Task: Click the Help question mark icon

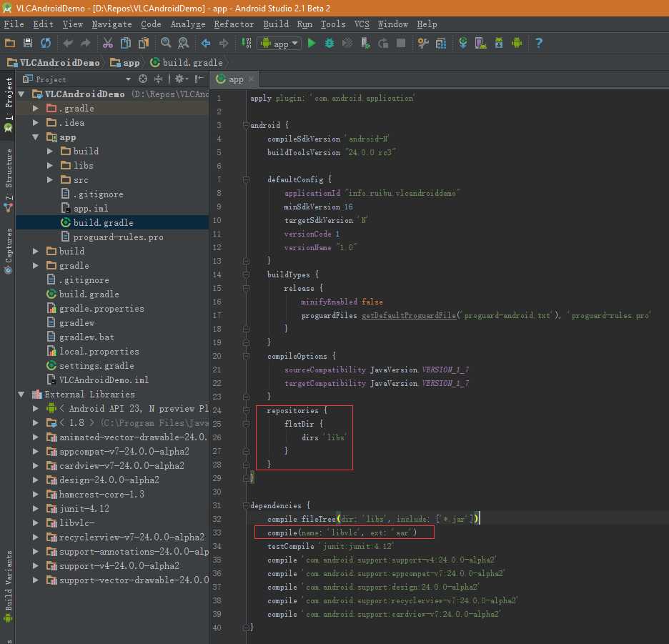Action: coord(539,43)
